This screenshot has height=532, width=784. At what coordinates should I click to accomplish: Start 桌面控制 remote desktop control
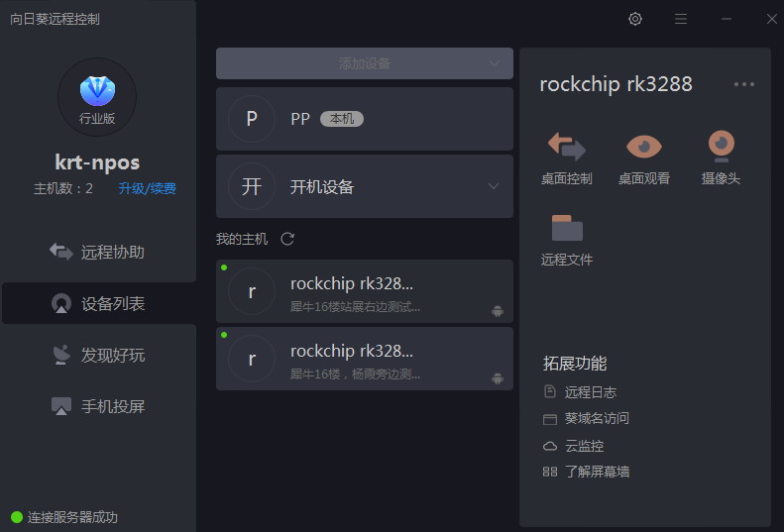point(567,159)
